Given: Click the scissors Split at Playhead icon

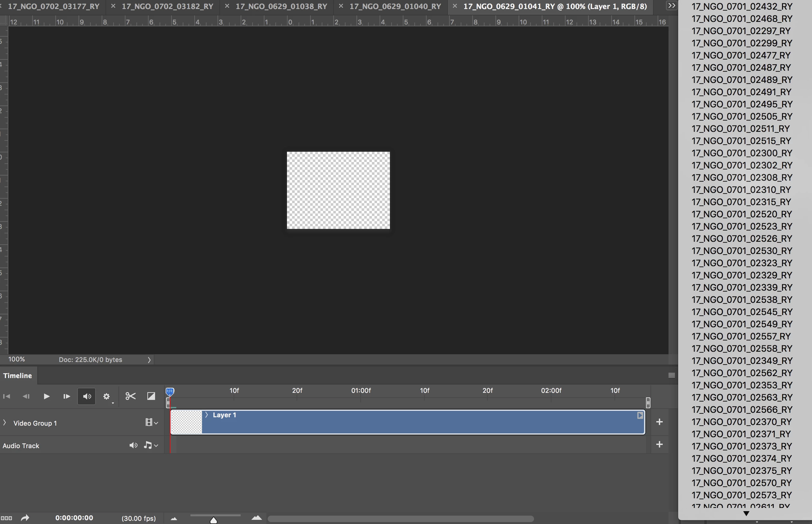Looking at the screenshot, I should click(130, 396).
